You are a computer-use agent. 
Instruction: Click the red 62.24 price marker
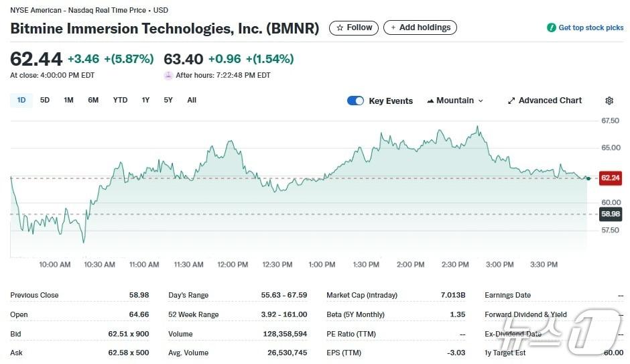610,178
